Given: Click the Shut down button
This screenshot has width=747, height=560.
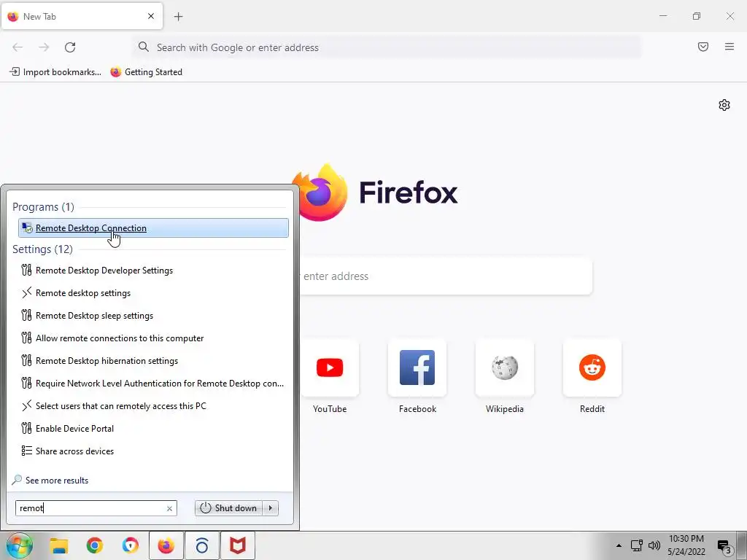Looking at the screenshot, I should pos(228,508).
